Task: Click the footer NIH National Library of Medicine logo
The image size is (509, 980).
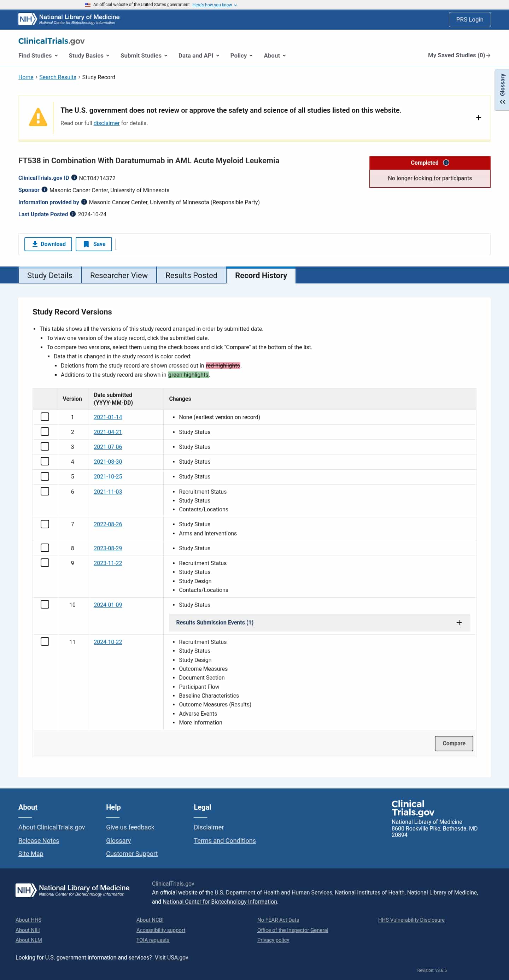Action: tap(72, 890)
